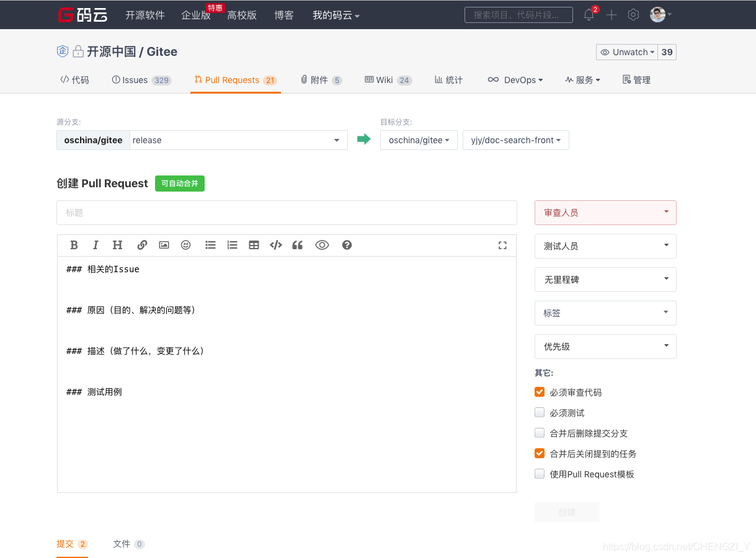Screen dimensions: 756x558
Task: Click the watcher count 39
Action: click(667, 52)
